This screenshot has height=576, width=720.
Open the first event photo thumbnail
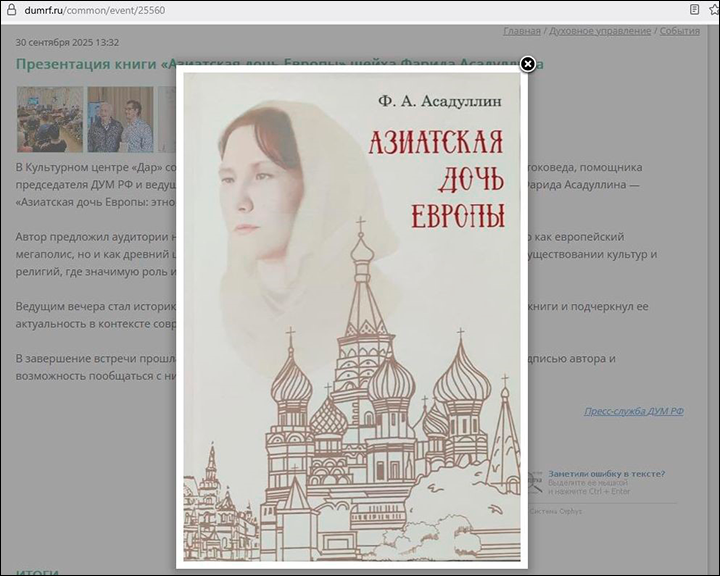pos(49,119)
